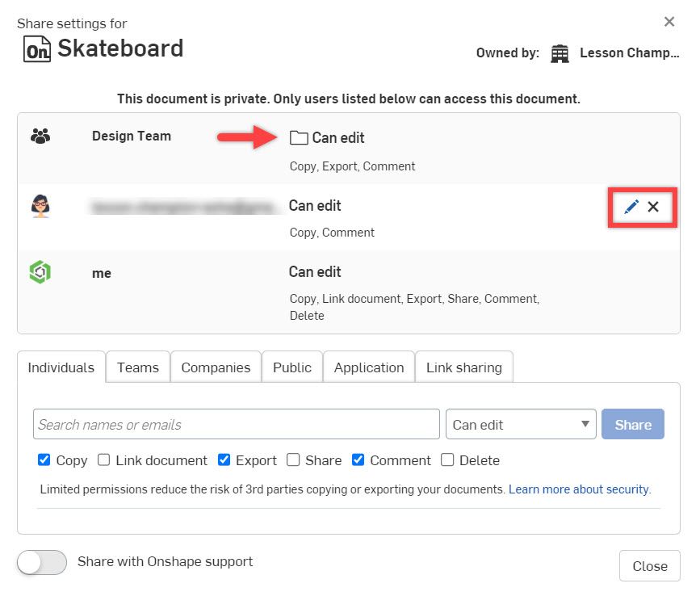This screenshot has width=700, height=596.
Task: Uncheck the Export permission checkbox
Action: [224, 460]
